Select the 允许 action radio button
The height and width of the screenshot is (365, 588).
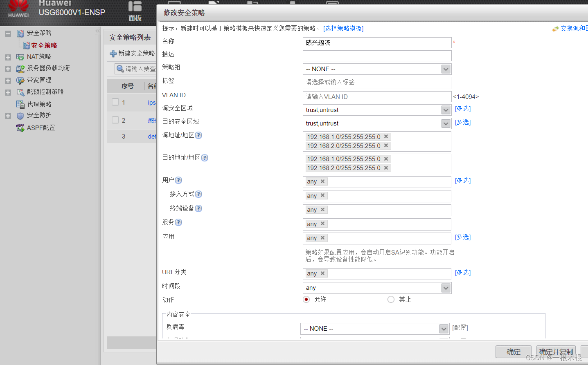pyautogui.click(x=306, y=299)
